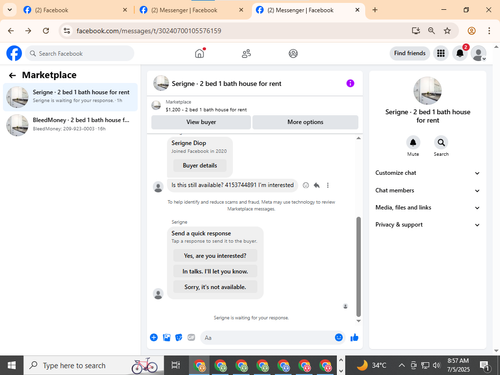Open the Groups icon in top navigation
The width and height of the screenshot is (500, 375).
[x=293, y=53]
